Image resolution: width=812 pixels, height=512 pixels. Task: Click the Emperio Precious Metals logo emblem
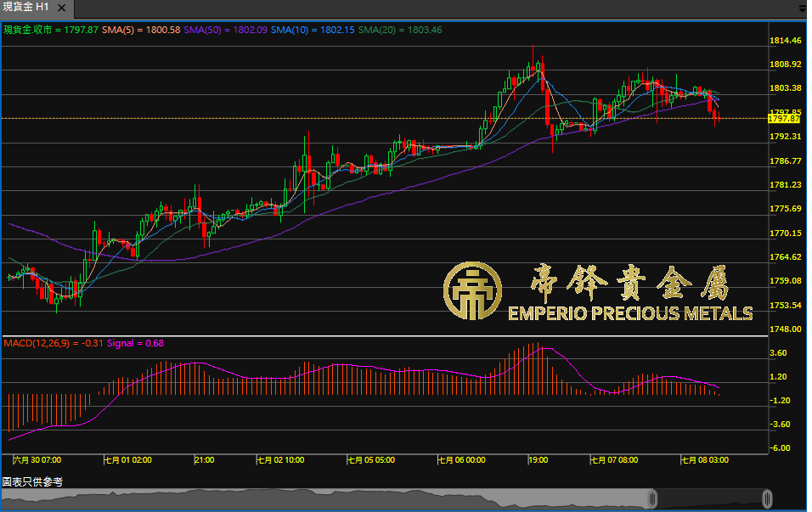[x=471, y=291]
